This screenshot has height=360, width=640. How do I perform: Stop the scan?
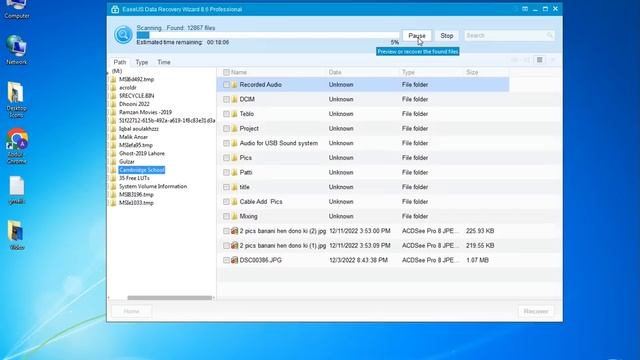447,36
